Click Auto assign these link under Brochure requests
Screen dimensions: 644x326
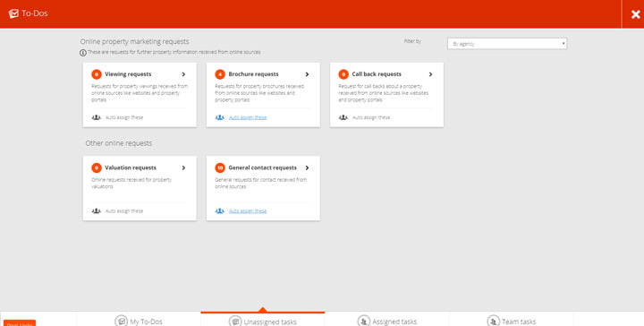tap(248, 117)
